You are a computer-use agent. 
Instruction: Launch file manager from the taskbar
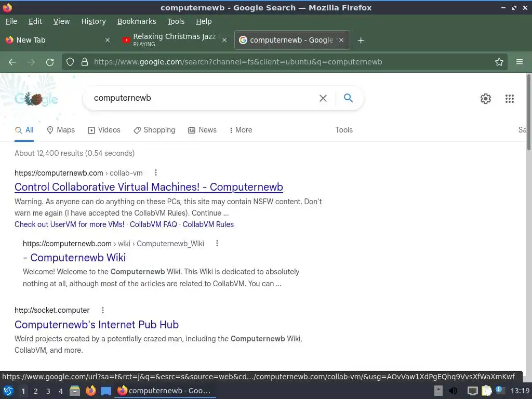(x=75, y=391)
